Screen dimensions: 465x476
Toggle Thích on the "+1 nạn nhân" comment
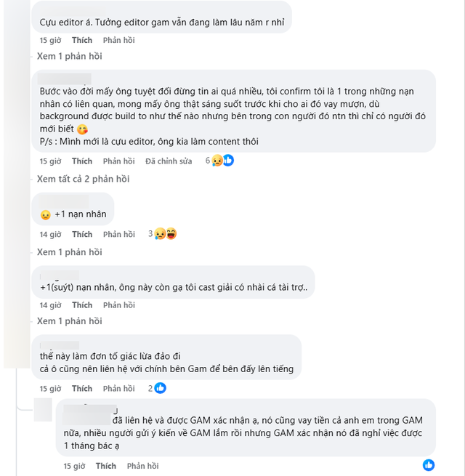point(82,234)
